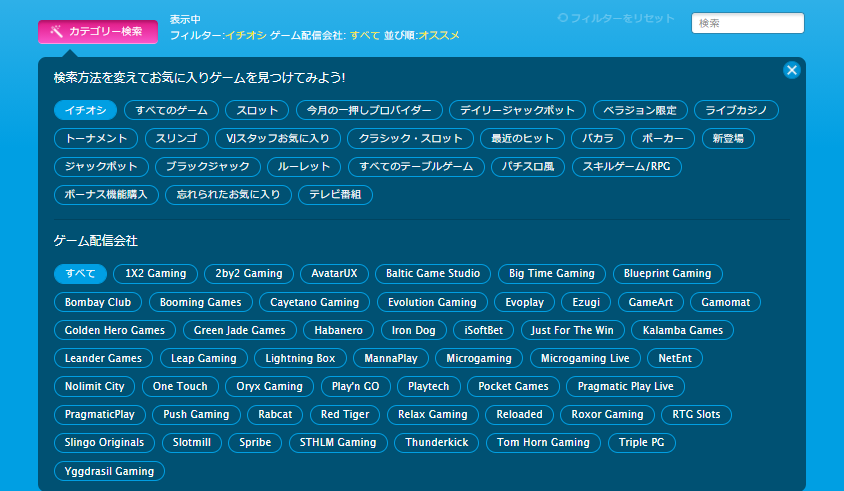Choose Bombay Club provider

[98, 302]
